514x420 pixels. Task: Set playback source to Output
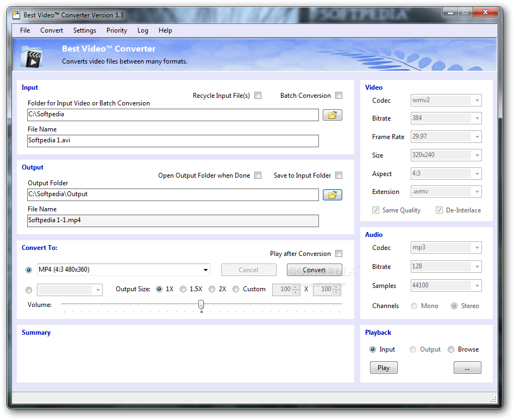coord(413,349)
